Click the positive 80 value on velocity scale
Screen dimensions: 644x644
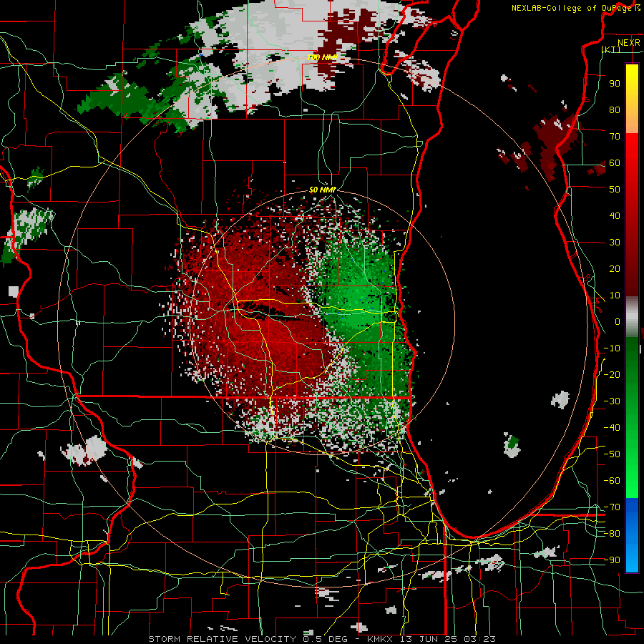pos(615,110)
